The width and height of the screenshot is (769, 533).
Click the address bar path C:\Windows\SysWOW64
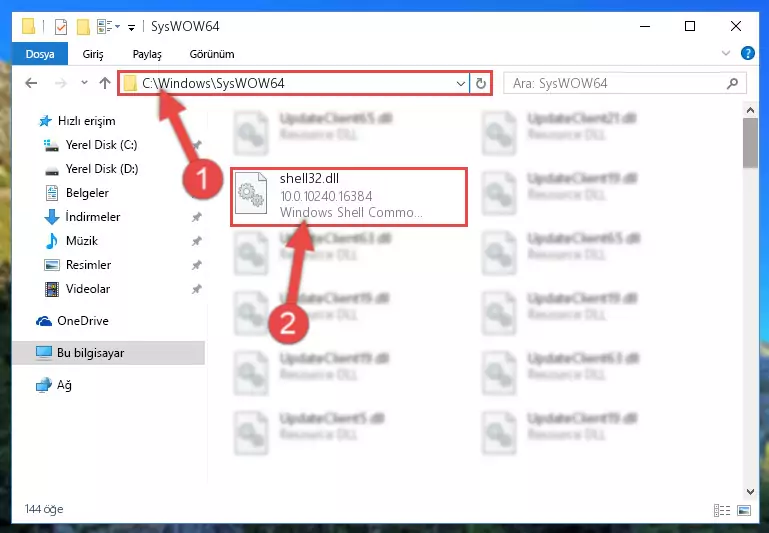coord(213,83)
